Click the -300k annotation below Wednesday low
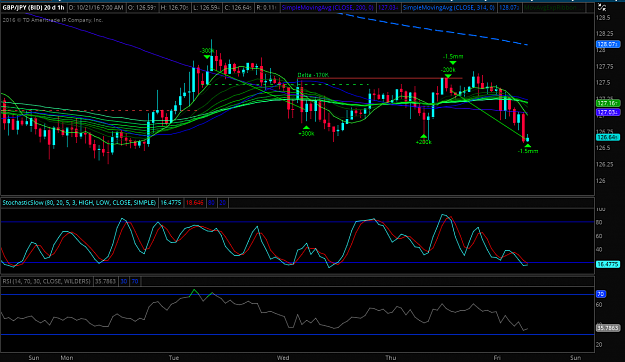 click(x=306, y=134)
